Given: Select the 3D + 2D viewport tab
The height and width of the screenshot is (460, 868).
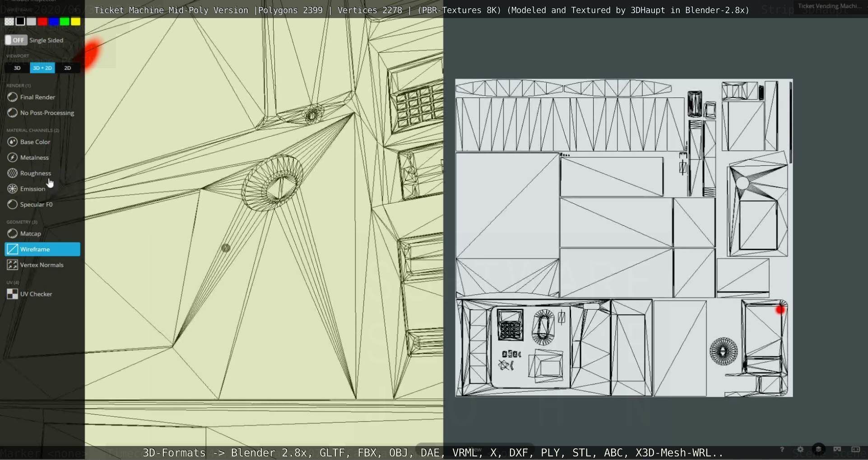Looking at the screenshot, I should (42, 68).
